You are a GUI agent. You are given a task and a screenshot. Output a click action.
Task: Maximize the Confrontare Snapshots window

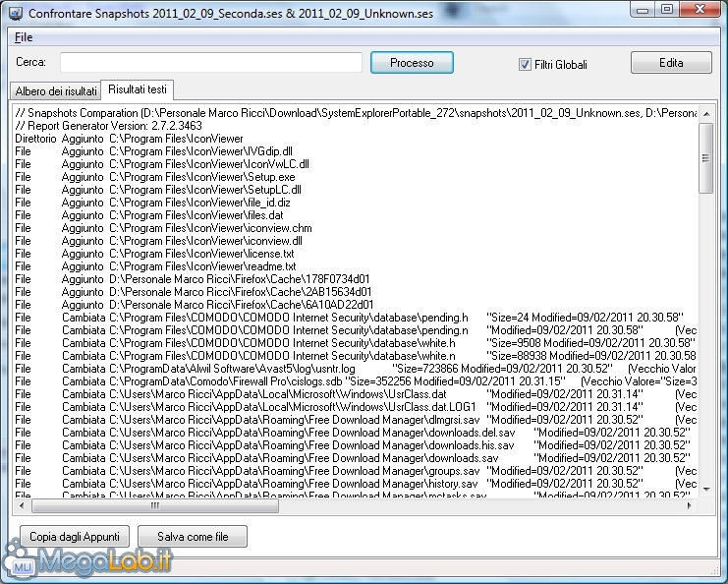pyautogui.click(x=667, y=9)
